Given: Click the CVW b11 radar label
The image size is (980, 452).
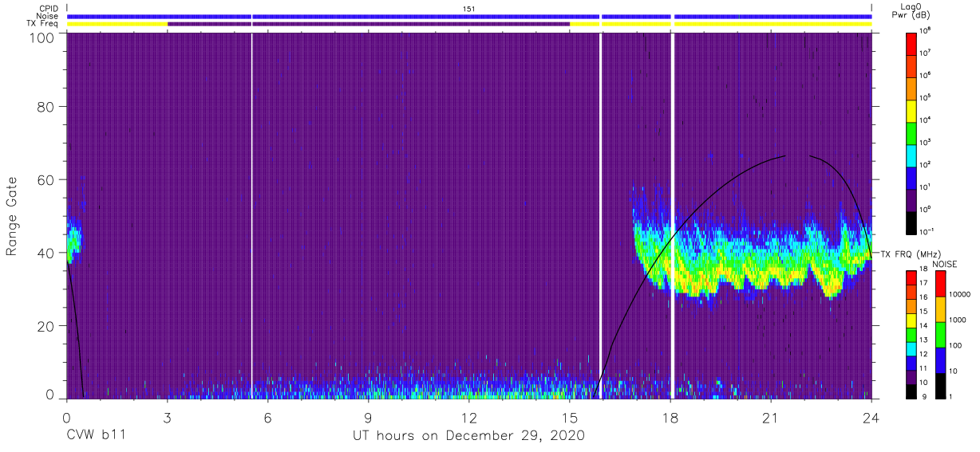Looking at the screenshot, I should [x=97, y=435].
